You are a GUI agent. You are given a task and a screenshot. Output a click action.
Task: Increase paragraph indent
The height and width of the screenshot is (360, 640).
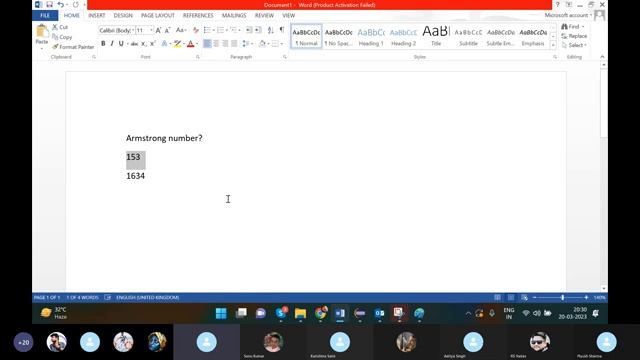coord(258,30)
